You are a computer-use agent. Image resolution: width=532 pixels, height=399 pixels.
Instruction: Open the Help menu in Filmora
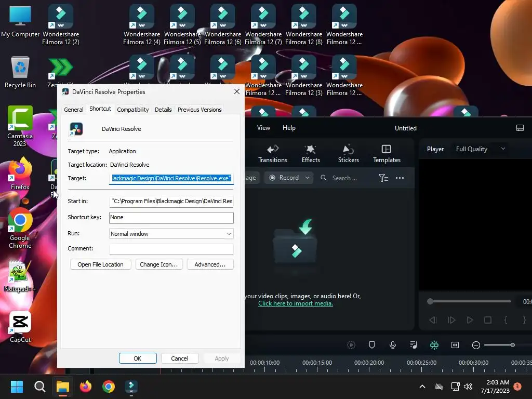coord(289,128)
